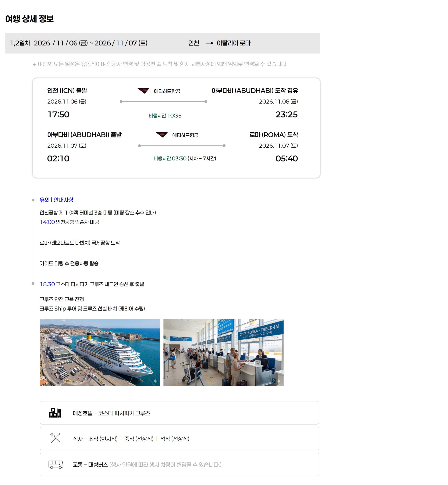This screenshot has height=485, width=448.
Task: Click the star icon before the schedule notice
Action: pyautogui.click(x=34, y=64)
